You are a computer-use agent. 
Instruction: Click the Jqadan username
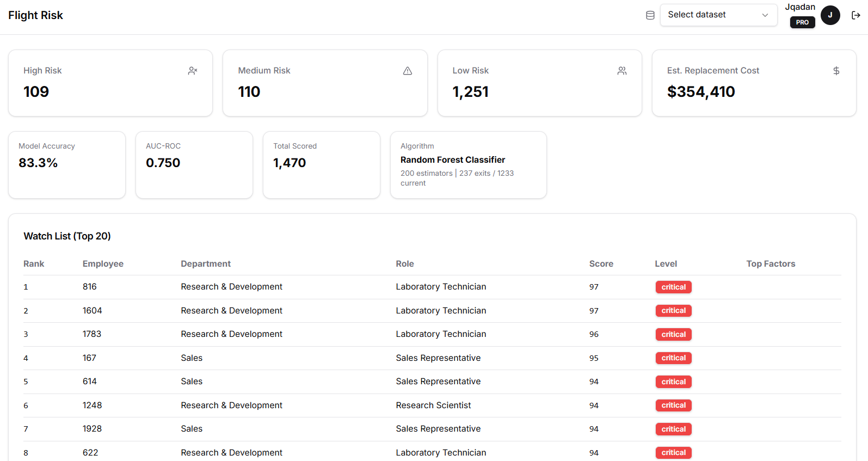(800, 7)
